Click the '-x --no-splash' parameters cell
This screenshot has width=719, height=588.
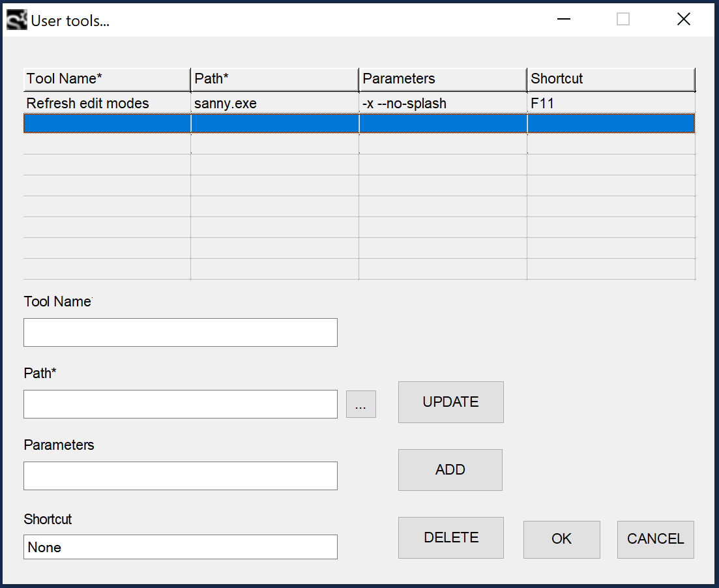click(404, 104)
